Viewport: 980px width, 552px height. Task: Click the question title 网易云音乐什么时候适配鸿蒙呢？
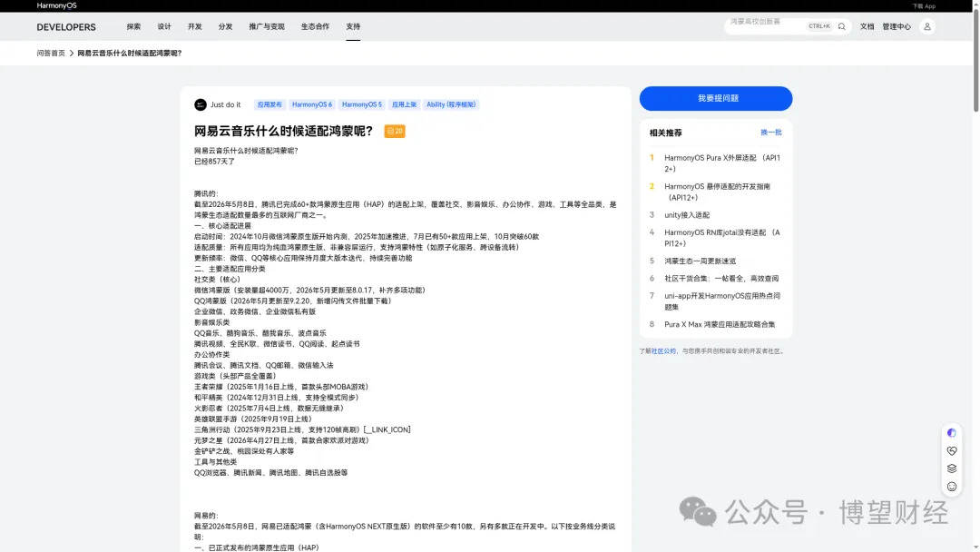[284, 132]
